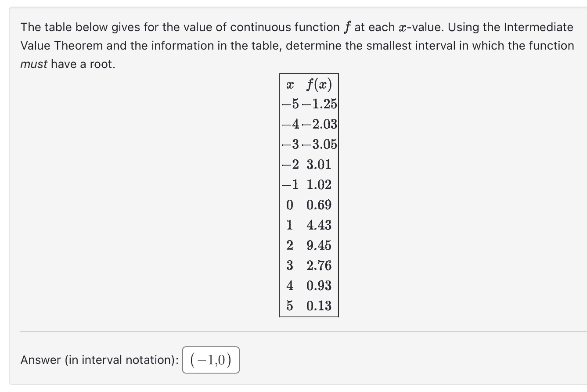Select the table entry 1.02 at x −1
The image size is (587, 392).
318,185
